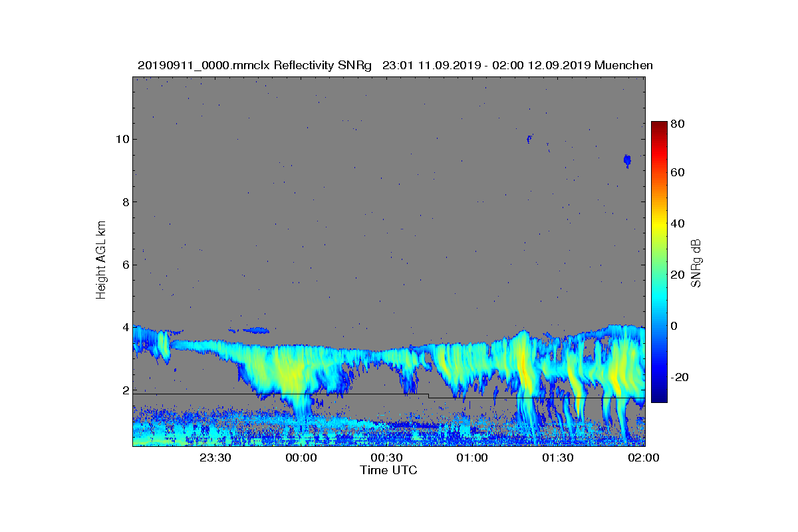The height and width of the screenshot is (532, 798).
Task: Click the 01:30 time tick label
Action: point(558,458)
